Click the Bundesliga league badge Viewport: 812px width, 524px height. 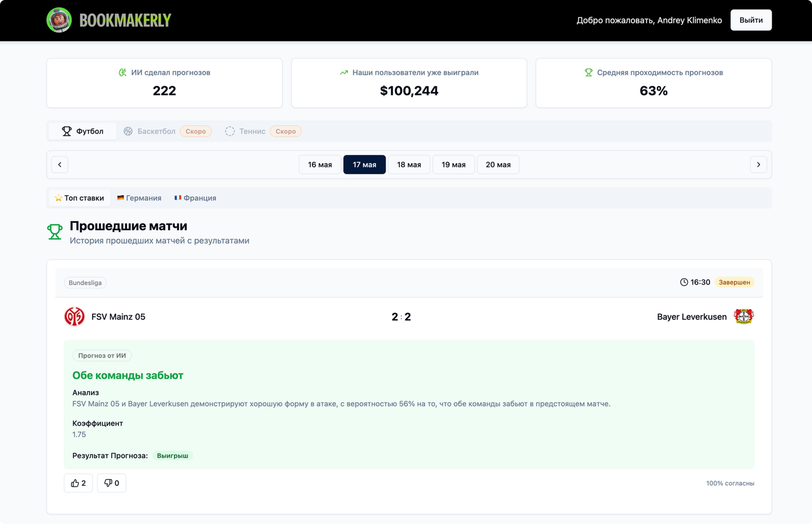pos(85,283)
